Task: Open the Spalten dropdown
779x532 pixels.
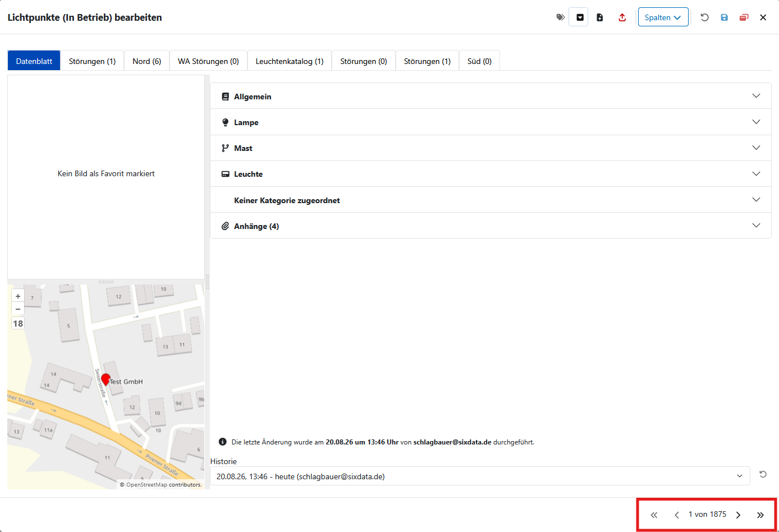Action: point(663,17)
